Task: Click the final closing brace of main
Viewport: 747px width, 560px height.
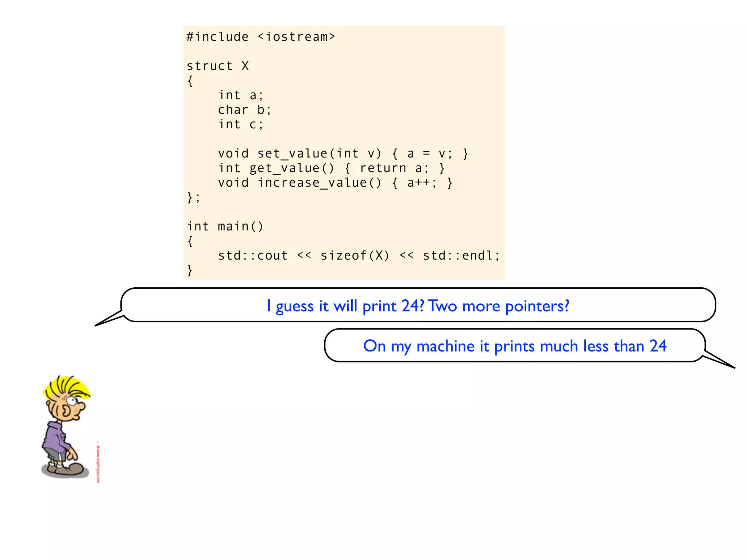Action: (x=190, y=270)
